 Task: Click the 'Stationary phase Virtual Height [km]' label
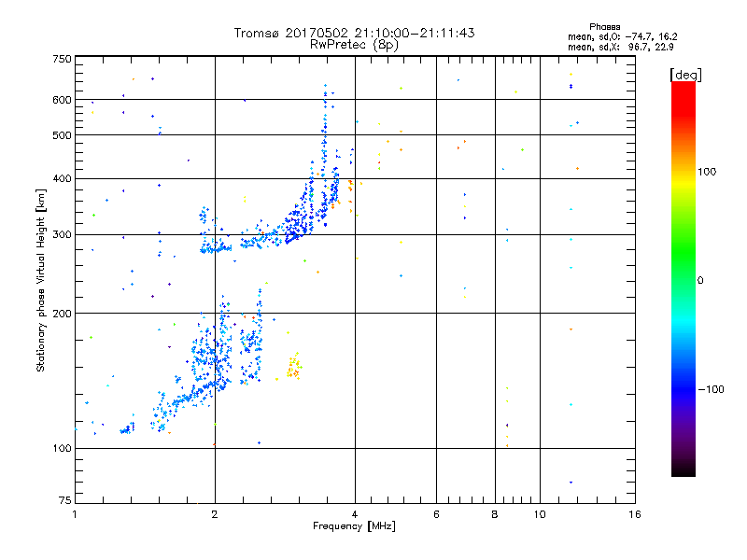40,280
